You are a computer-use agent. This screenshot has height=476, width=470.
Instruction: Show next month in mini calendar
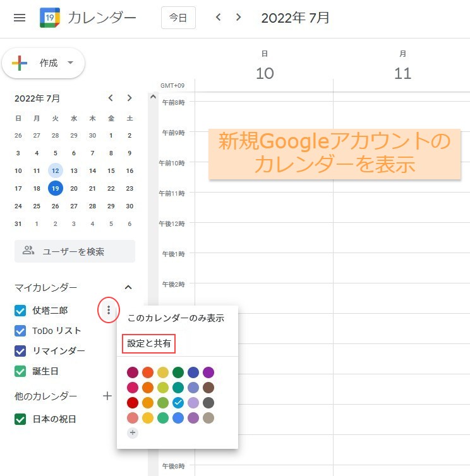(x=130, y=98)
